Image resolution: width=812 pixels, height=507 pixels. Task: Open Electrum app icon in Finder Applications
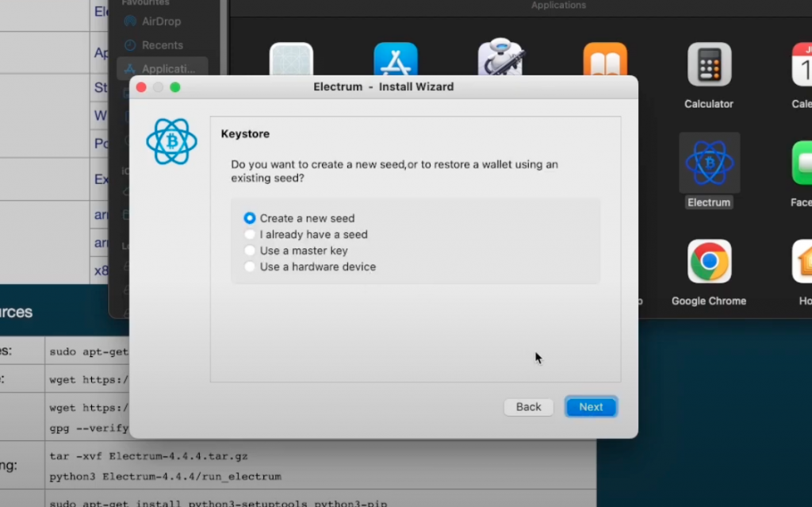pos(710,163)
